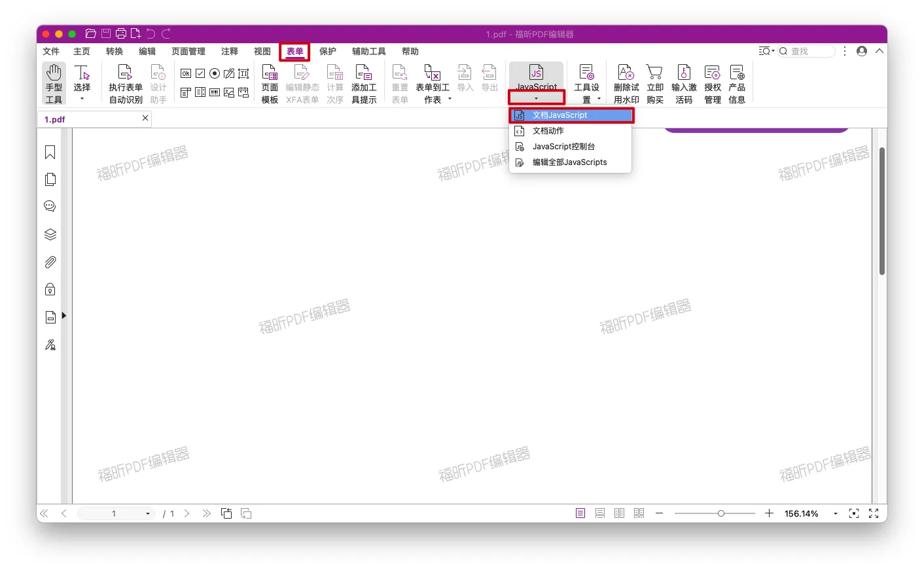Open the layers panel in sidebar
This screenshot has height=571, width=924.
click(x=50, y=234)
